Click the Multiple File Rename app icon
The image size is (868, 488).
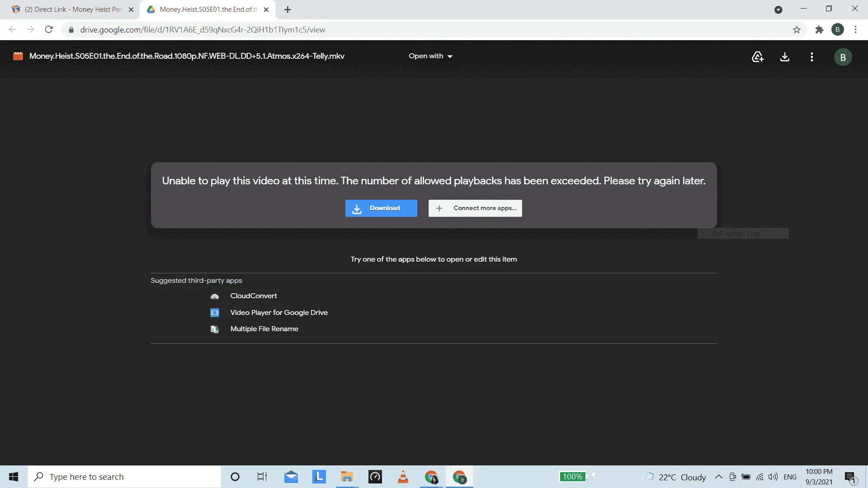pos(215,329)
